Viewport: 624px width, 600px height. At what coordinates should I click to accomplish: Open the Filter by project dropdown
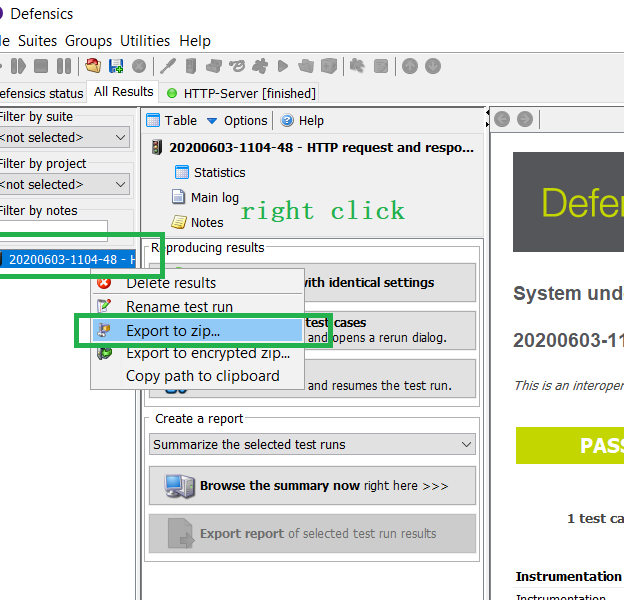pos(64,185)
